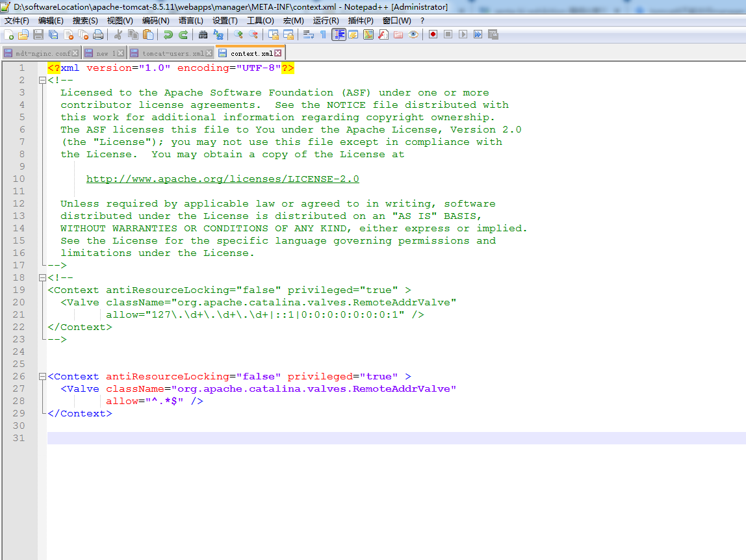Close the new 1 tab
Image resolution: width=746 pixels, height=560 pixels.
121,53
